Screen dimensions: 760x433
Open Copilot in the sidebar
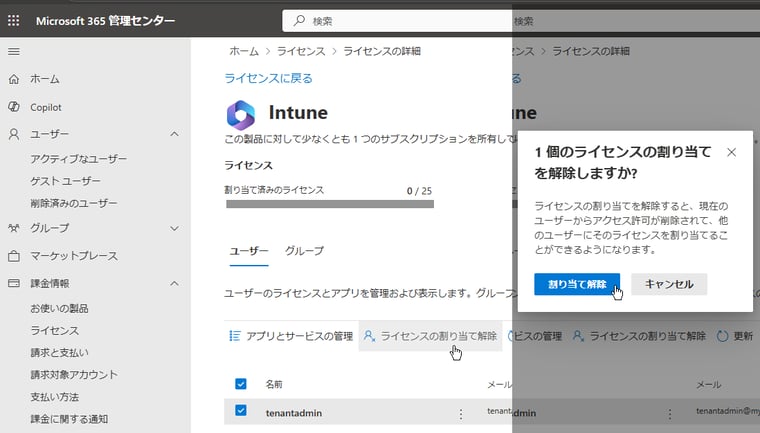click(x=46, y=107)
